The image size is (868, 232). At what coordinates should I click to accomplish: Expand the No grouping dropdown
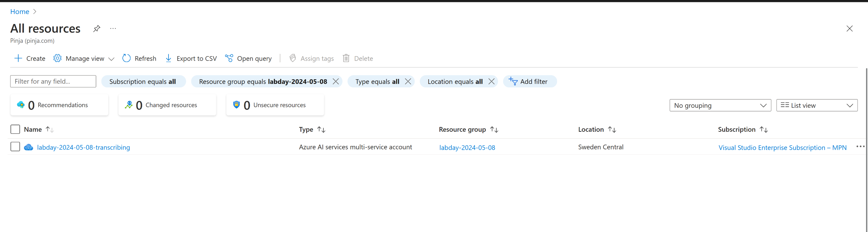point(720,105)
